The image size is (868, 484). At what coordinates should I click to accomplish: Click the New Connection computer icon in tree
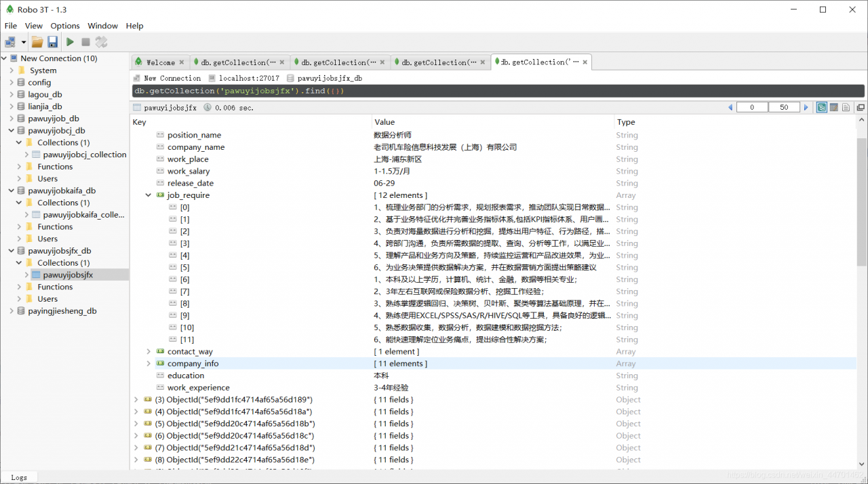pyautogui.click(x=14, y=58)
